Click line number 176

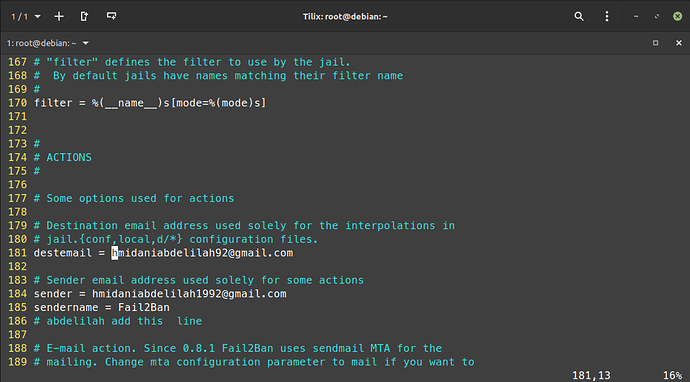pyautogui.click(x=18, y=185)
